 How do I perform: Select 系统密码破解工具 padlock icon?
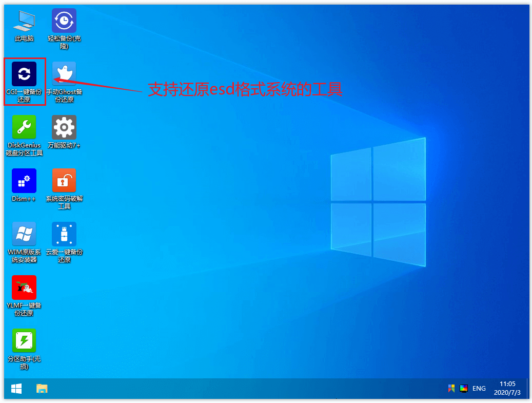64,181
